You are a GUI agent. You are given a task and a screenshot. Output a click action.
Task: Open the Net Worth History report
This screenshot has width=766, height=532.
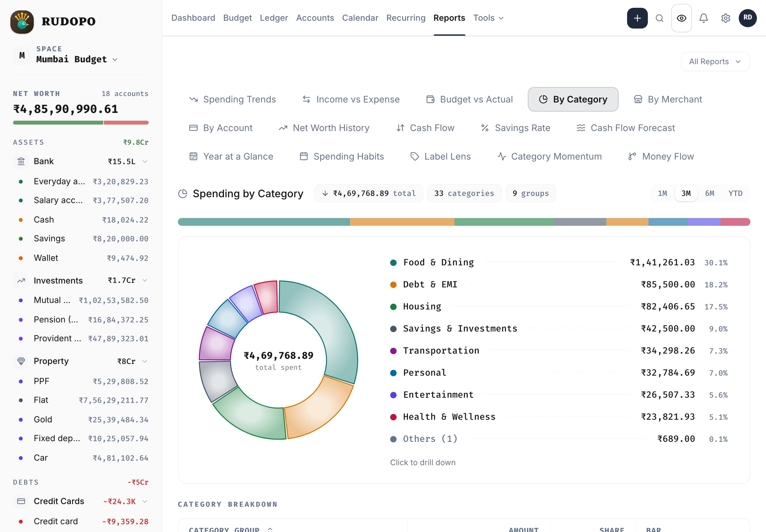[324, 128]
